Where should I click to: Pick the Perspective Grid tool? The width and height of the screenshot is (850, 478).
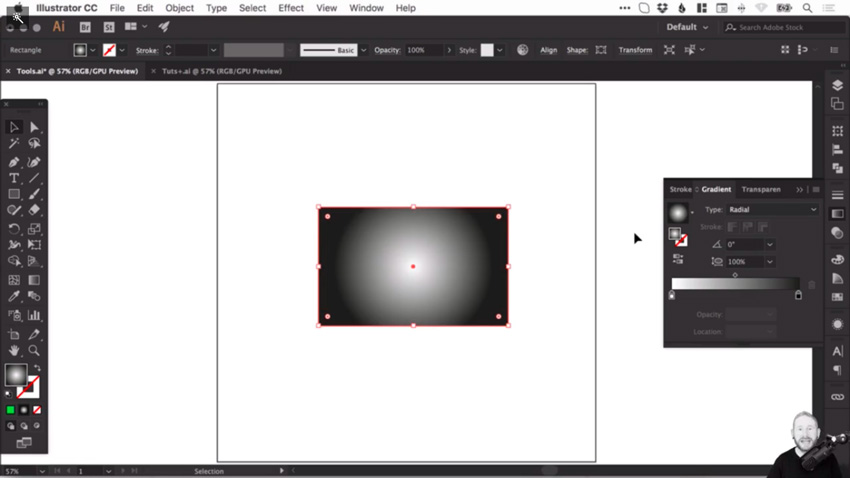tap(34, 261)
